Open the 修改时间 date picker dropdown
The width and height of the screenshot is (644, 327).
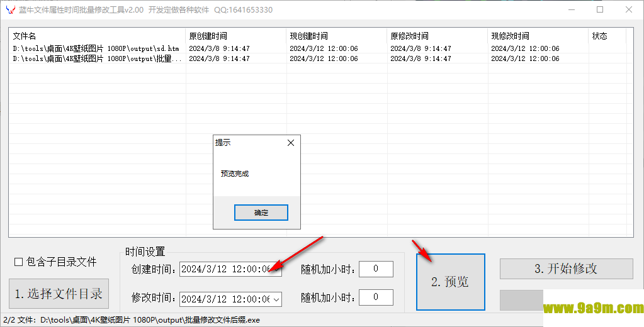pos(277,299)
